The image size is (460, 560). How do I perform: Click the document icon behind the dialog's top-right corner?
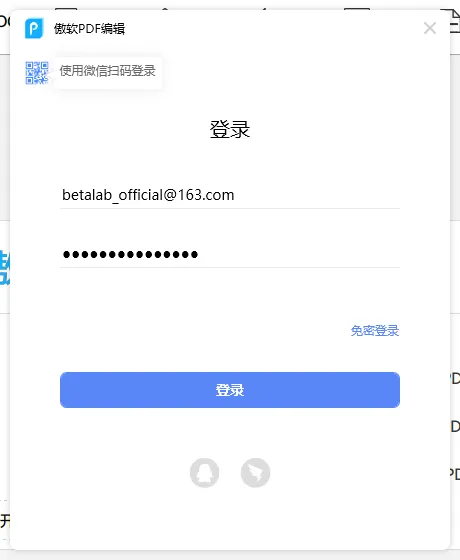(455, 21)
